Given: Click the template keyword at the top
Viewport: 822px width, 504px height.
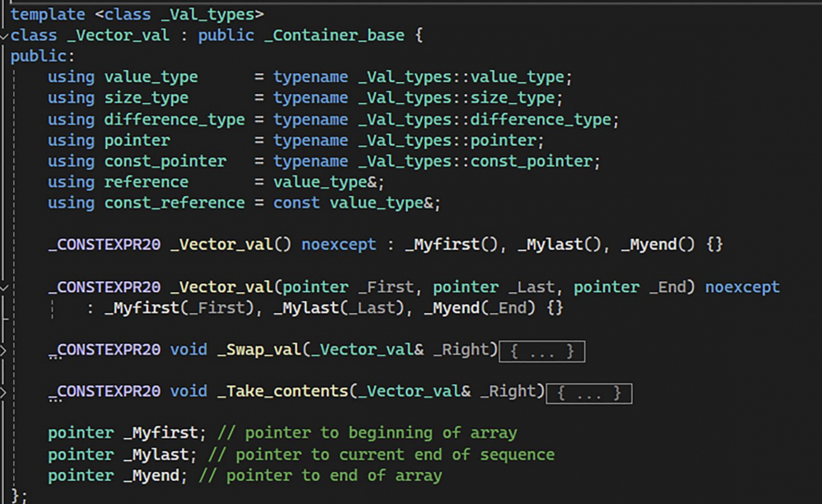Looking at the screenshot, I should pos(47,14).
